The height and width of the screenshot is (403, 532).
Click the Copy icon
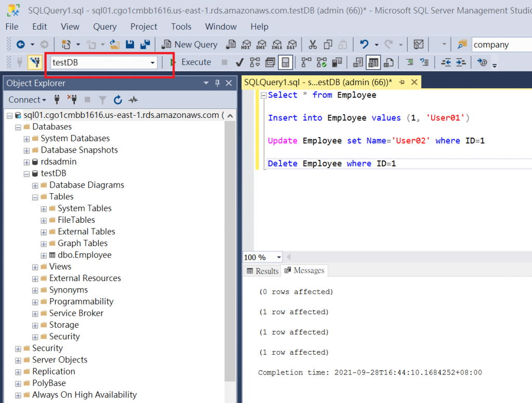[328, 45]
